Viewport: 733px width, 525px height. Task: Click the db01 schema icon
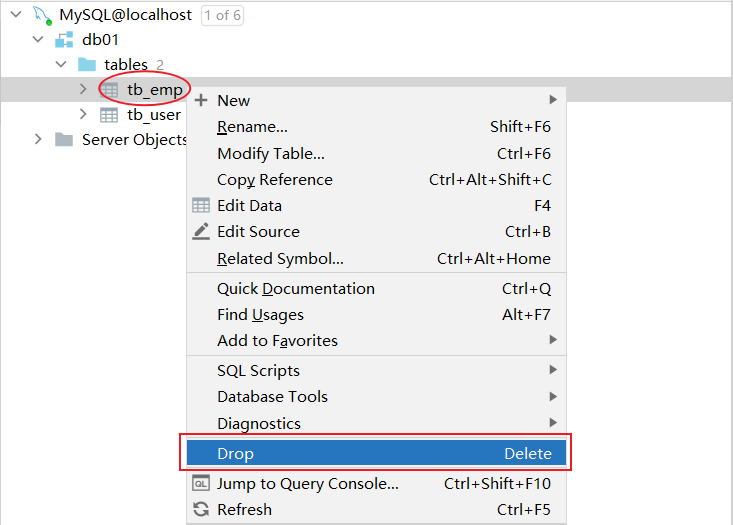coord(64,40)
